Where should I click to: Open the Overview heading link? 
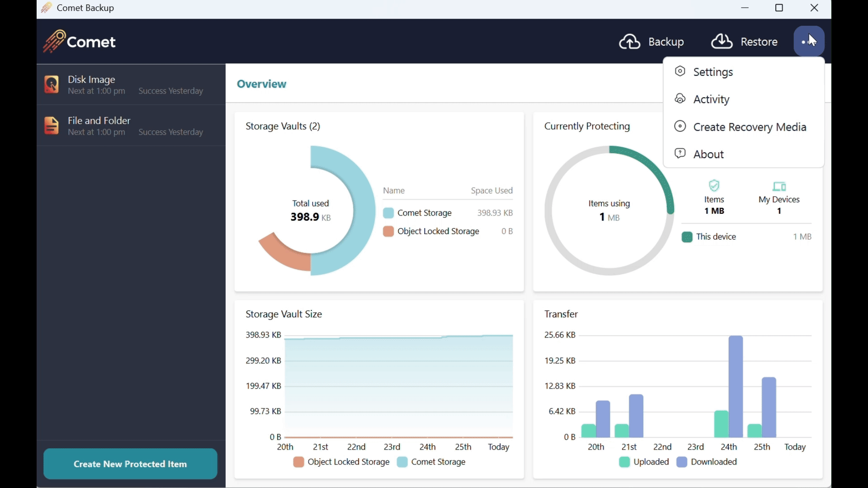tap(261, 84)
